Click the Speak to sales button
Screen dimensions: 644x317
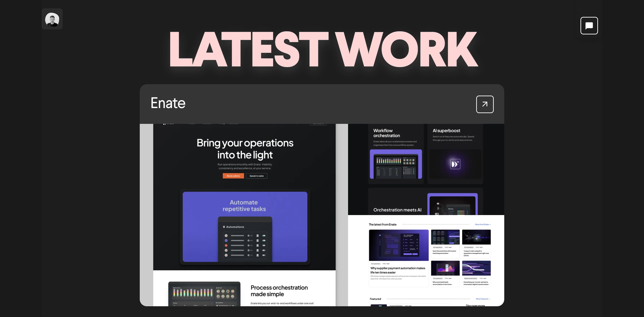click(x=257, y=176)
